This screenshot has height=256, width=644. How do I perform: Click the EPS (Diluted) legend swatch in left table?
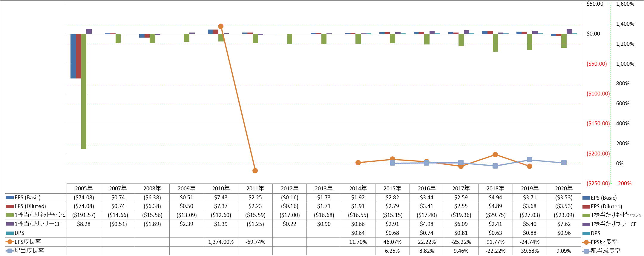[x=10, y=206]
